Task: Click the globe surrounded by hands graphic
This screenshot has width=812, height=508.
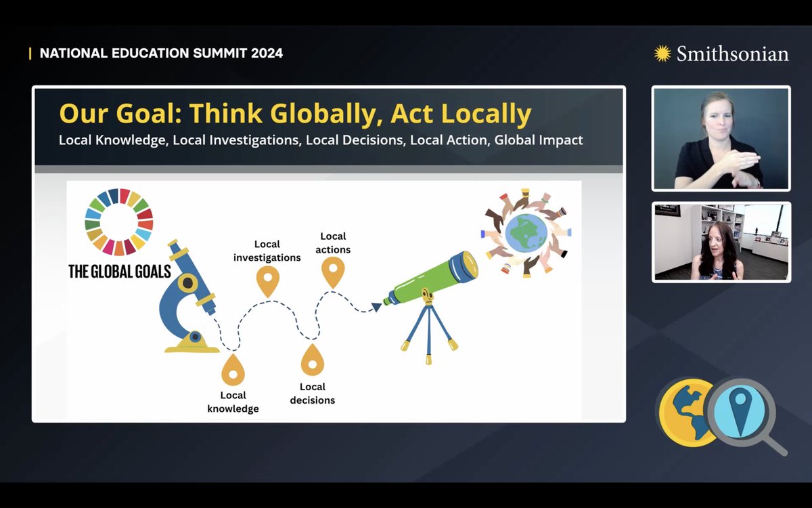Action: 527,233
